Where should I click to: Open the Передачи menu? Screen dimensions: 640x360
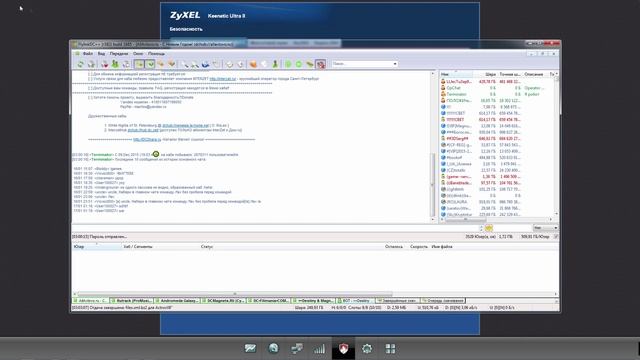click(x=119, y=53)
